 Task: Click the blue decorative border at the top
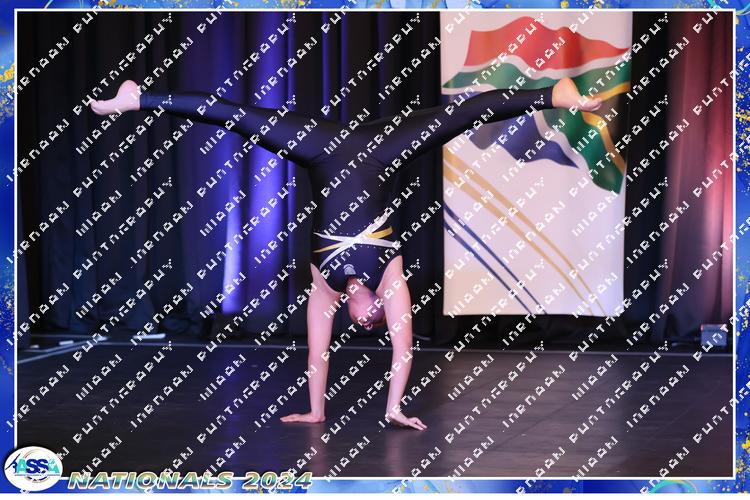375,5
